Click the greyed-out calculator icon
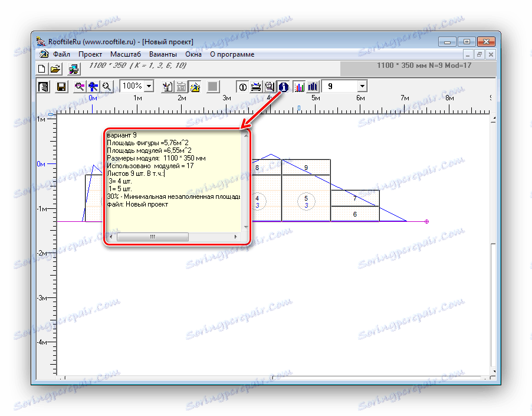Viewport: 532px width, 416px height. pos(181,87)
